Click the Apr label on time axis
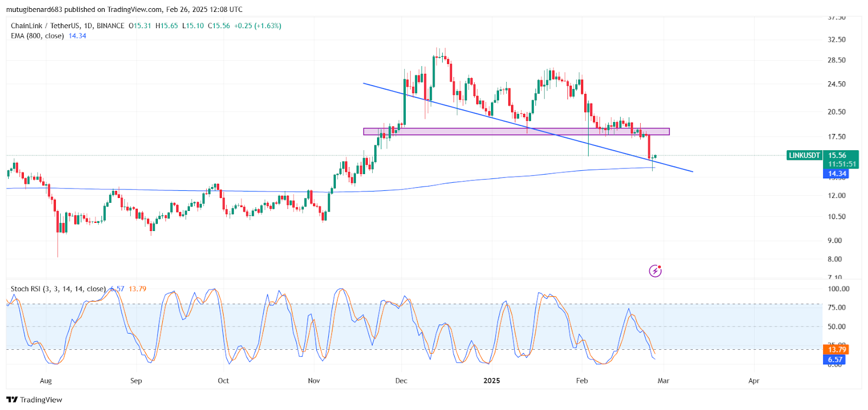868x410 pixels. click(754, 381)
